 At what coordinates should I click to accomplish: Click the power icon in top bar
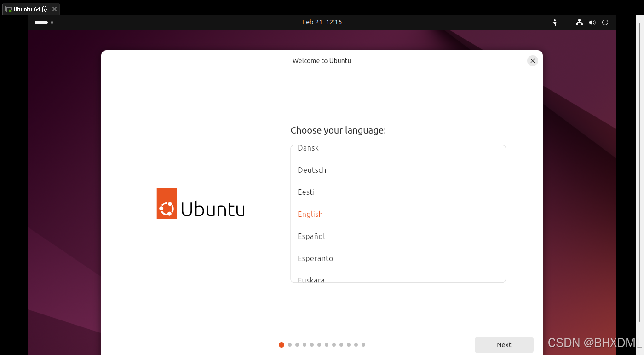pyautogui.click(x=605, y=22)
